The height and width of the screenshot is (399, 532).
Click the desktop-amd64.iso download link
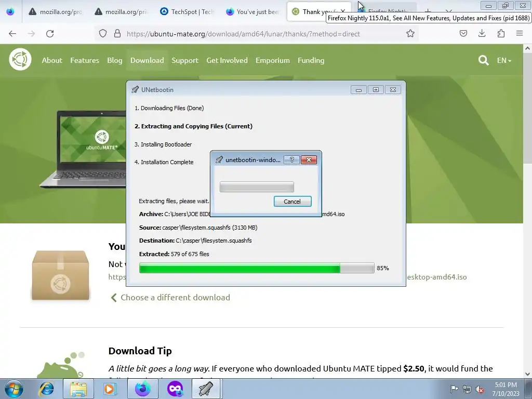pyautogui.click(x=436, y=277)
